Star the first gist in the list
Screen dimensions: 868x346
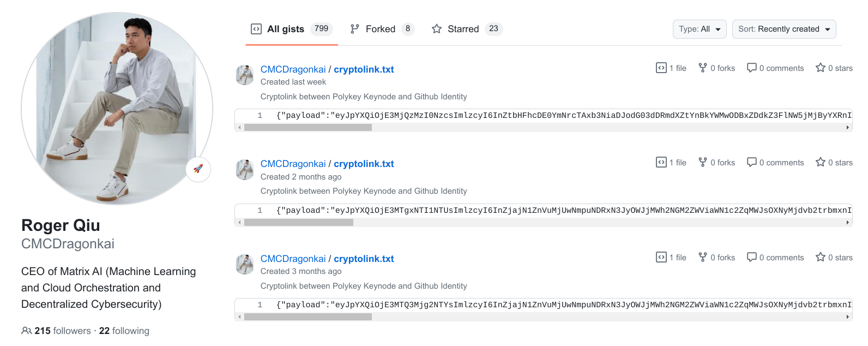pyautogui.click(x=821, y=68)
